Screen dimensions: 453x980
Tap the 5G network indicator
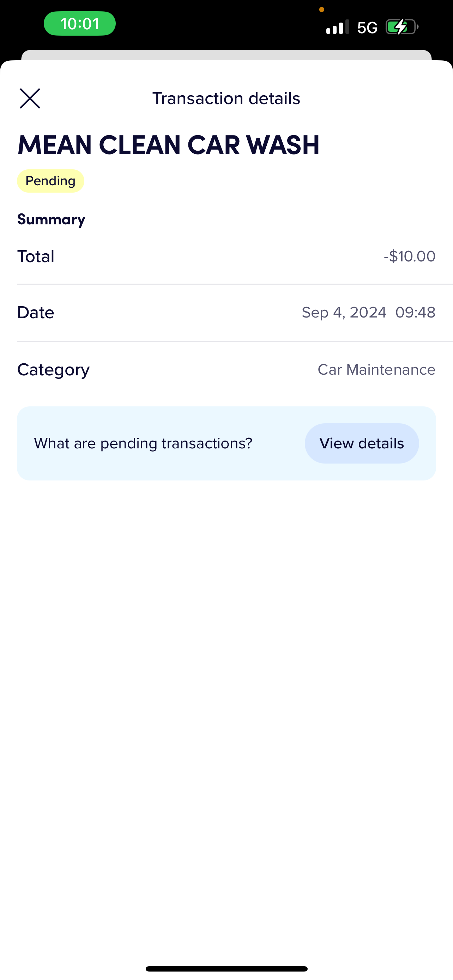click(x=367, y=28)
